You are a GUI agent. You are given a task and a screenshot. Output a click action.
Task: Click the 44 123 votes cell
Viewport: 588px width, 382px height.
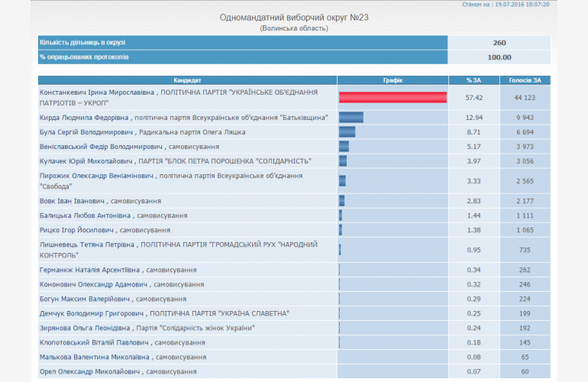525,97
